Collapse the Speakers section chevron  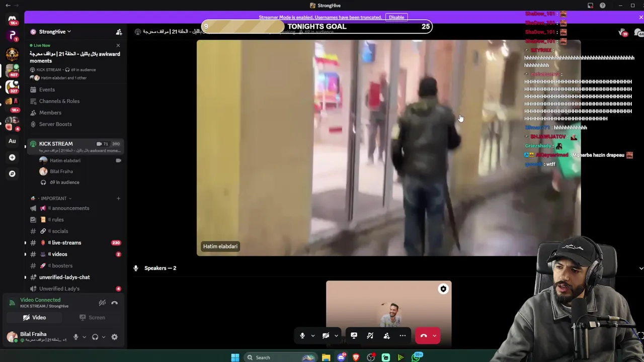coord(641,268)
